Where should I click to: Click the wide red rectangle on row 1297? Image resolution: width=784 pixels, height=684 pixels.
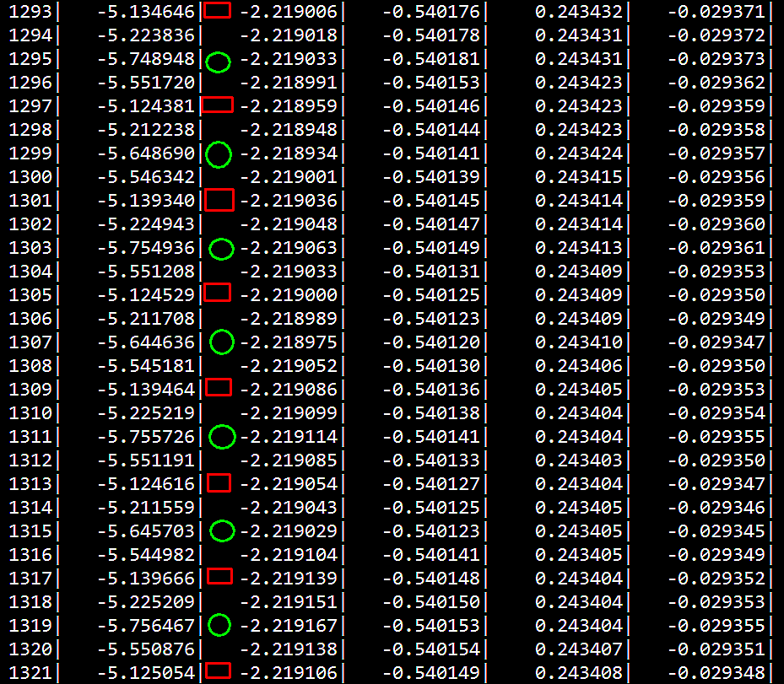click(x=217, y=105)
